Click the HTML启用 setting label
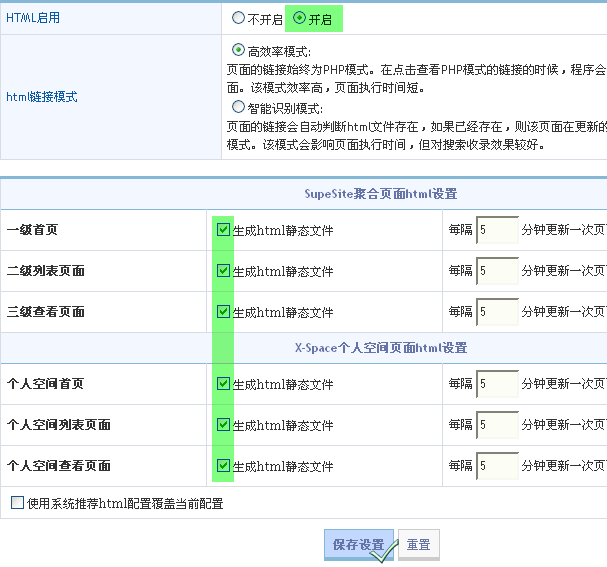This screenshot has height=567, width=607. click(33, 18)
